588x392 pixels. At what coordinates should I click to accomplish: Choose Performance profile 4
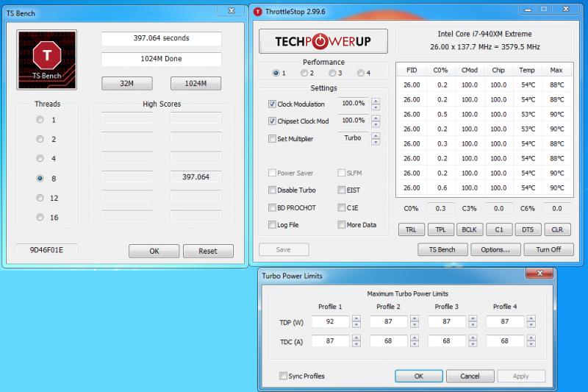(x=361, y=73)
